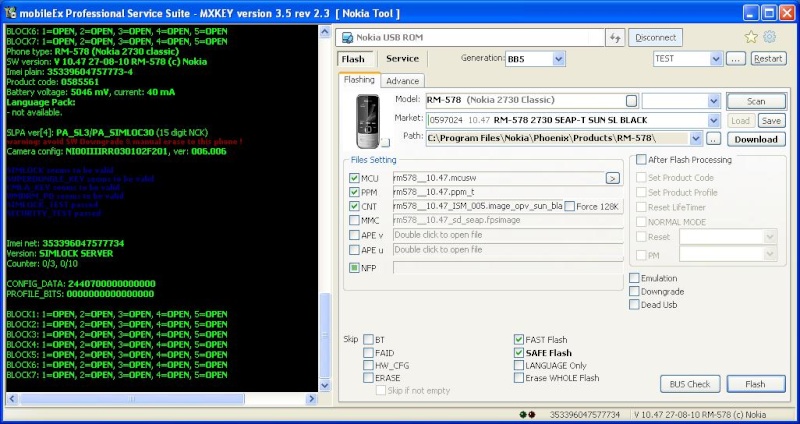Toggle the PPM file checkbox
Screen dimensions: 800x424
click(x=354, y=192)
